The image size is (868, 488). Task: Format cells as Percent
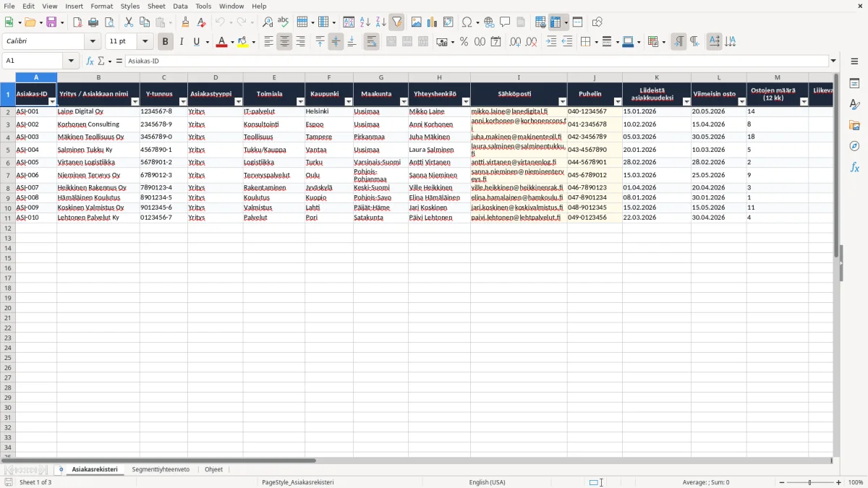tap(464, 42)
